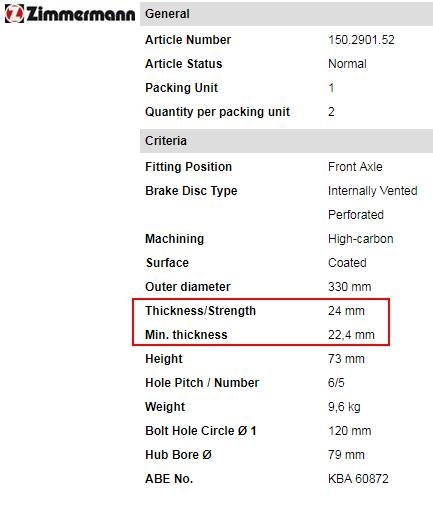
Task: Click the Fitting Position value Front Axle
Action: coord(355,167)
